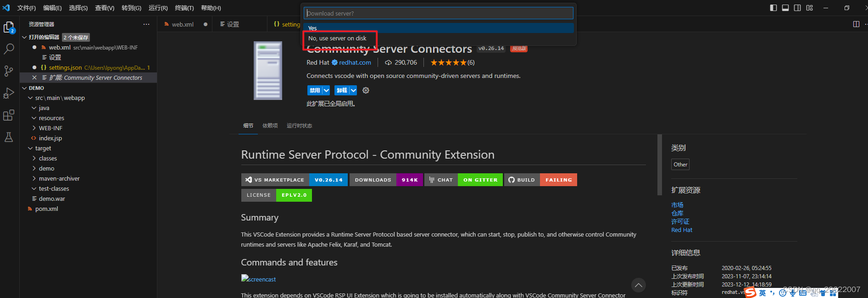Image resolution: width=868 pixels, height=298 pixels.
Task: Toggle the bottom panel layout icon
Action: pos(785,8)
